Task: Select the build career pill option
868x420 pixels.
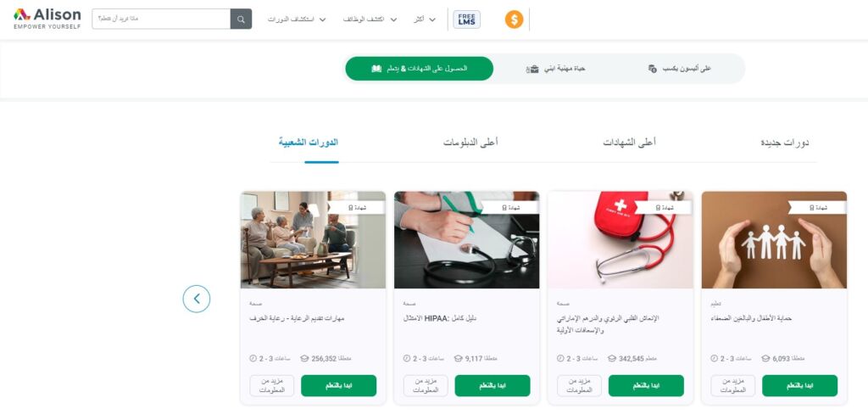Action: click(555, 69)
